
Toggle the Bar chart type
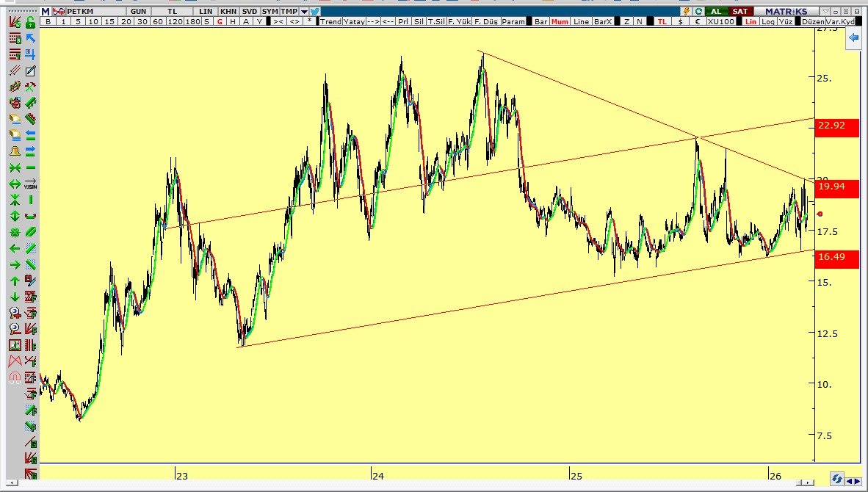[540, 21]
